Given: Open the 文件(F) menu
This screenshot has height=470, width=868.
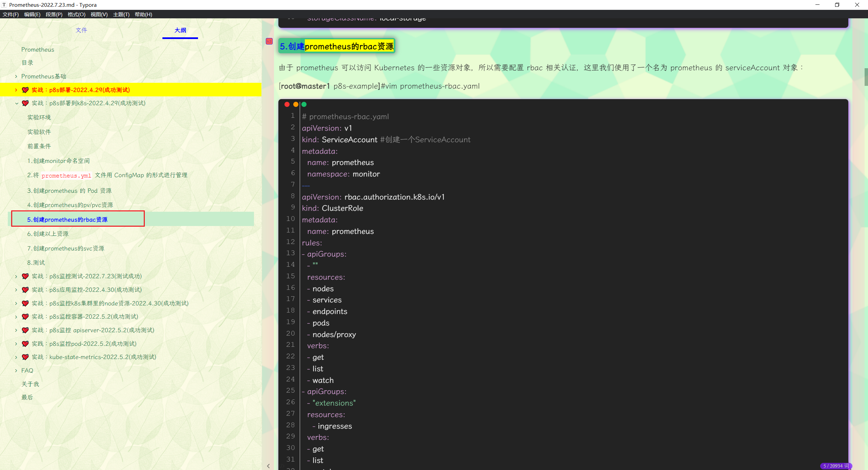Looking at the screenshot, I should pyautogui.click(x=11, y=14).
